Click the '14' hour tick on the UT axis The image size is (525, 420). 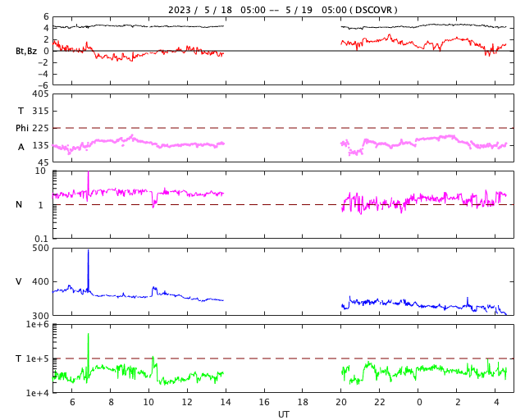click(x=226, y=402)
